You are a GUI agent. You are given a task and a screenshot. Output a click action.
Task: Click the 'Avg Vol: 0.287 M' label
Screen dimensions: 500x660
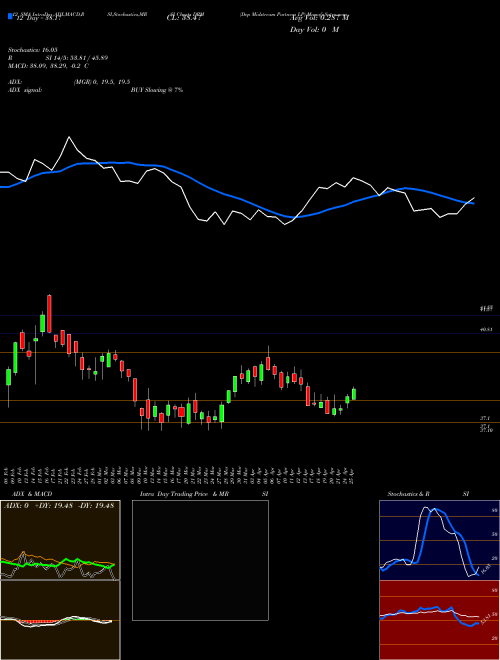point(319,18)
